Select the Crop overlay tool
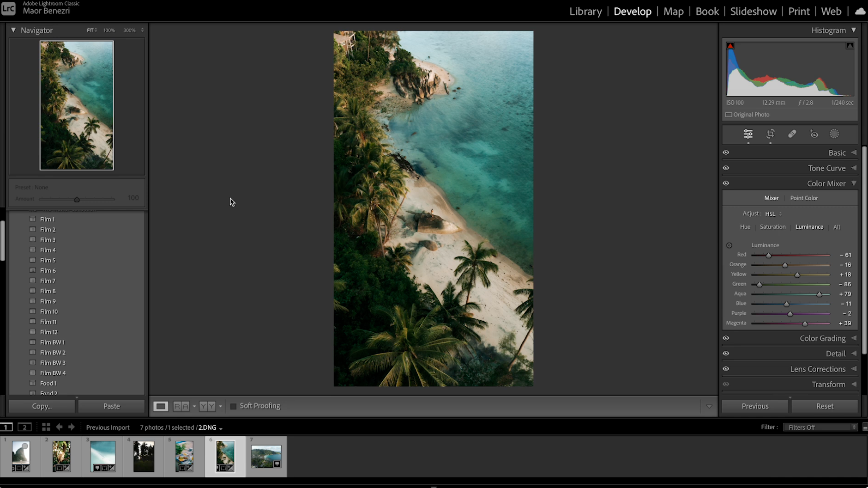 point(770,134)
